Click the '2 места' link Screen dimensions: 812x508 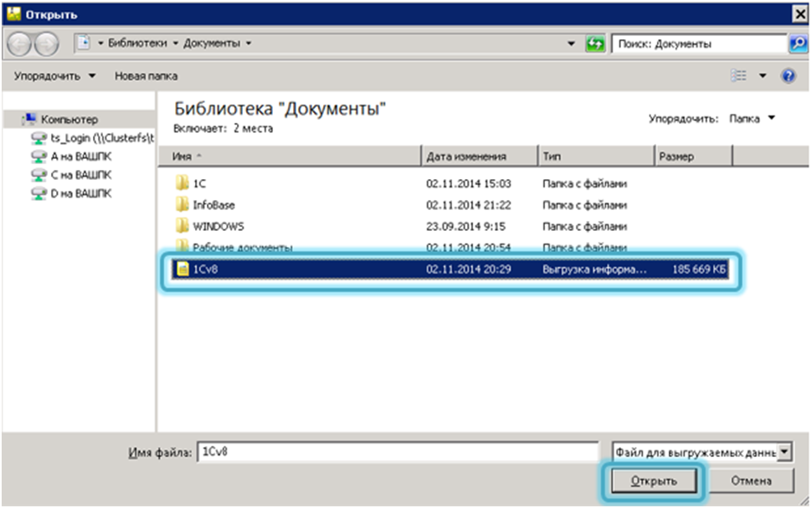253,128
